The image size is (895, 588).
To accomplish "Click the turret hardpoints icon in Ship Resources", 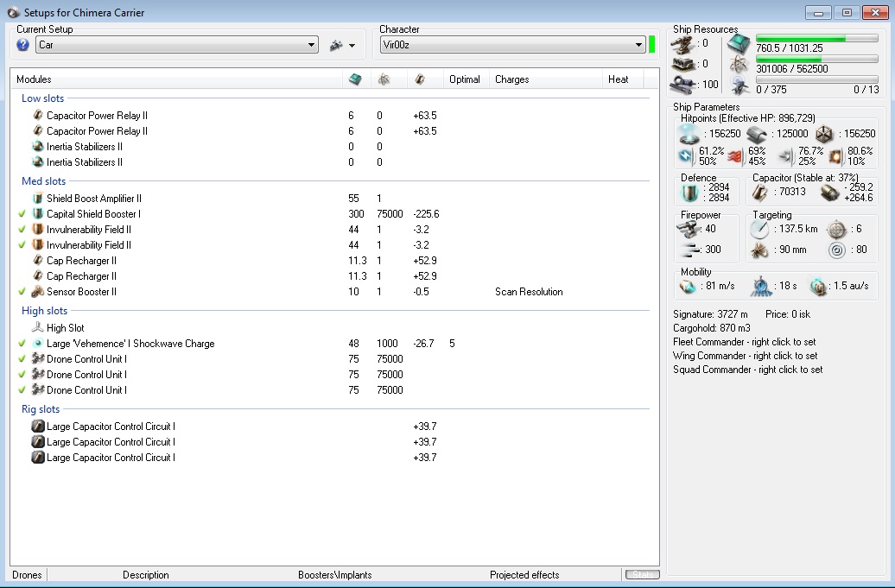I will pos(682,44).
